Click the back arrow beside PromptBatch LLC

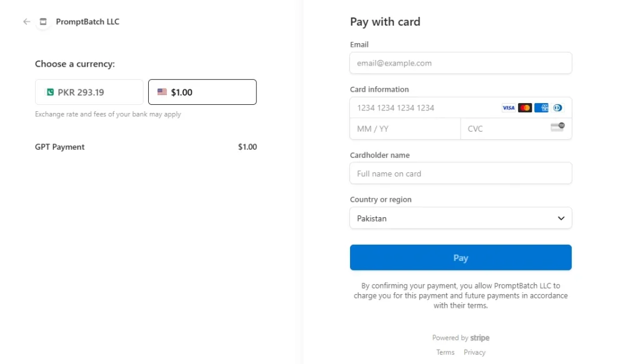tap(26, 22)
